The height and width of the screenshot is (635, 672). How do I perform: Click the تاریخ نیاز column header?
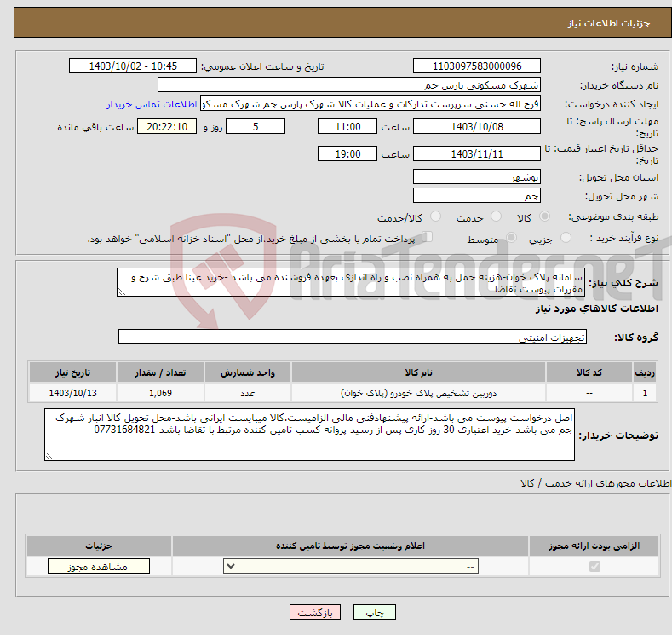[73, 372]
